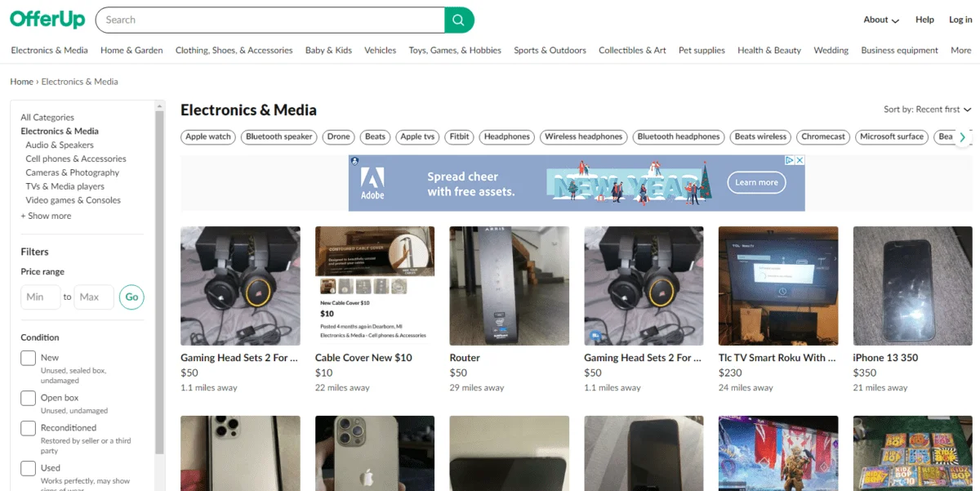Enable the Open box condition filter

29,398
